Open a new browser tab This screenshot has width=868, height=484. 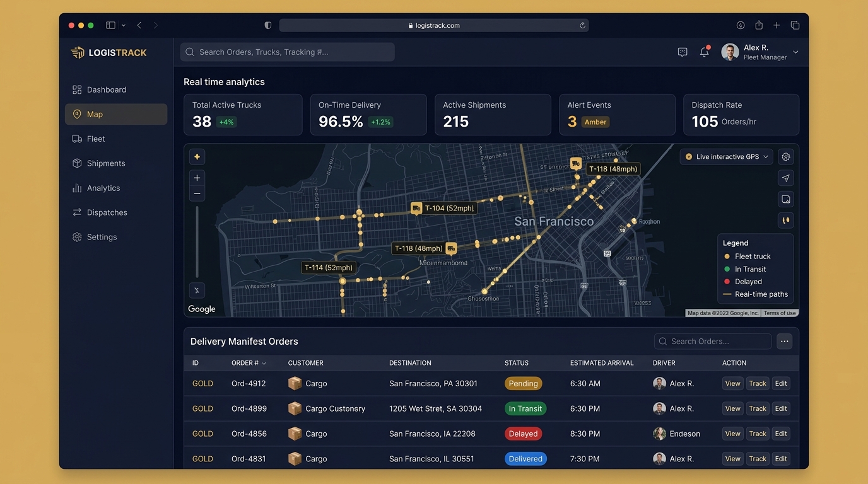click(x=777, y=25)
